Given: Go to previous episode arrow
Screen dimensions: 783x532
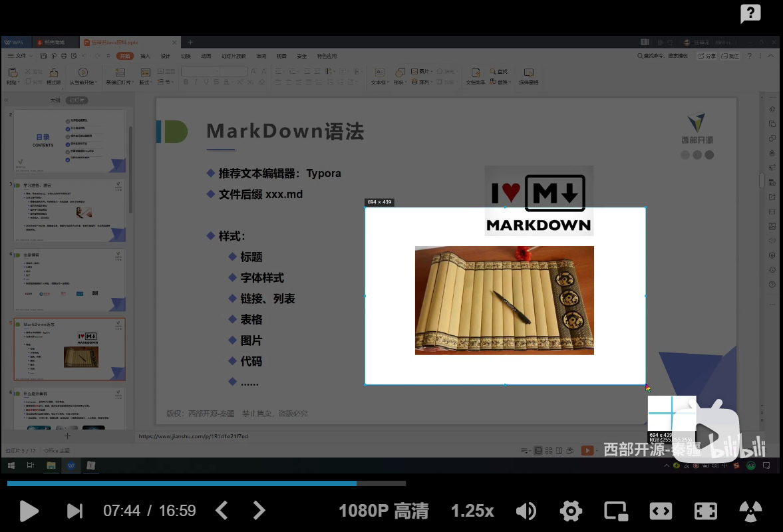Looking at the screenshot, I should click(x=222, y=511).
